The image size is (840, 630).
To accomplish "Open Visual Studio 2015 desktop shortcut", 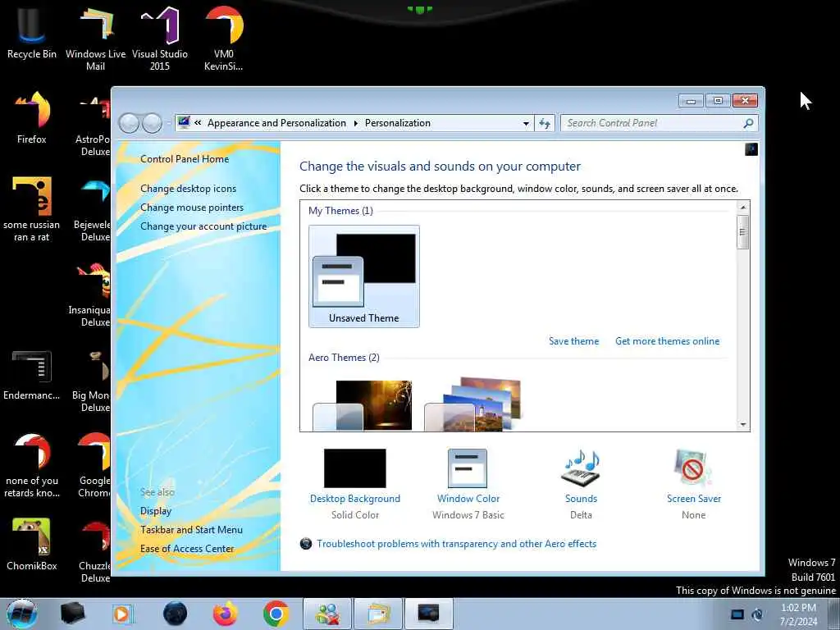I will pyautogui.click(x=160, y=38).
